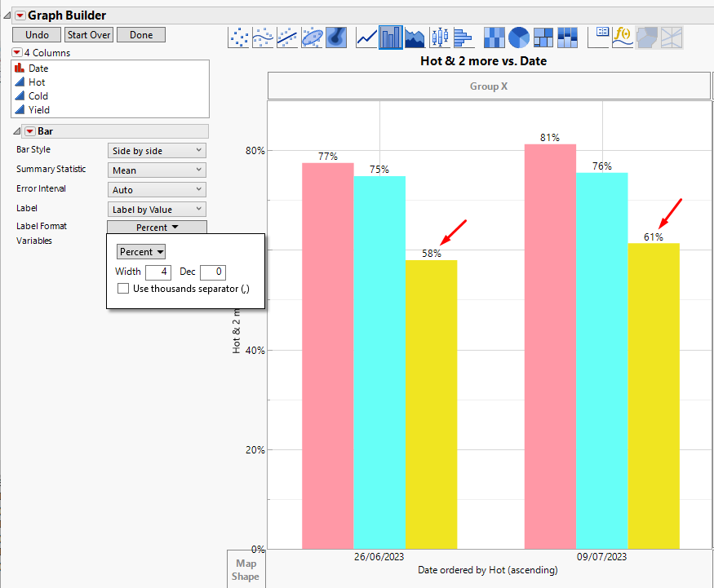Click the 80% Y axis tick label
The image size is (714, 588).
(255, 151)
